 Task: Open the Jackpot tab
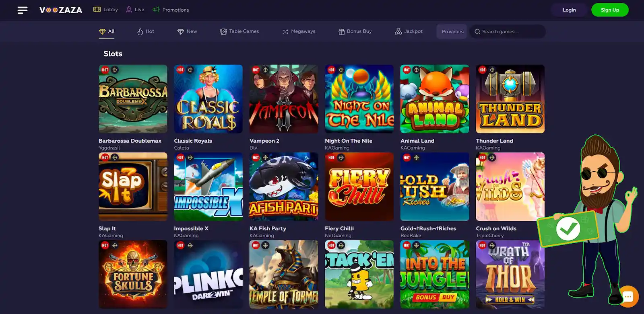click(409, 31)
